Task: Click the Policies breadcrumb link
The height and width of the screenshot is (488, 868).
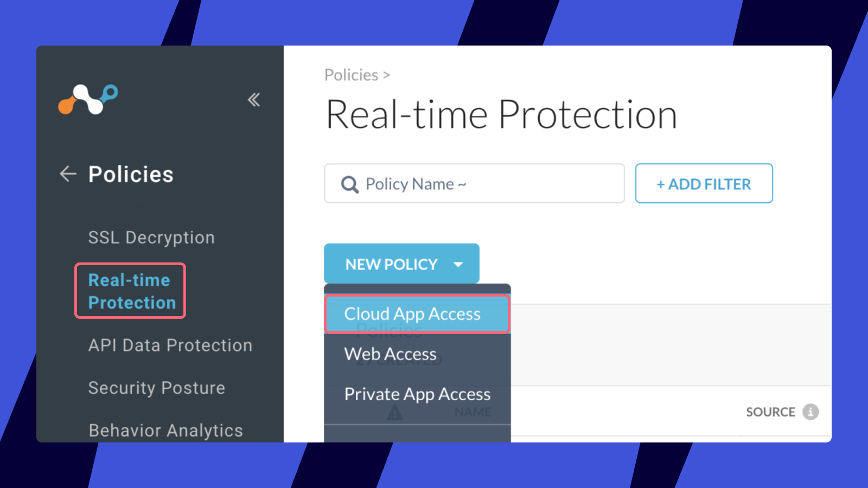Action: pyautogui.click(x=351, y=75)
